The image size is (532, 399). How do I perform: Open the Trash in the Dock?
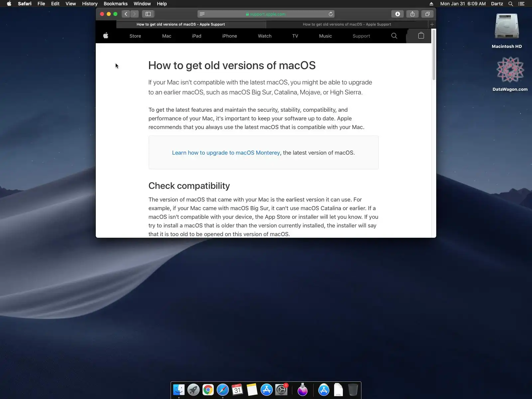pyautogui.click(x=353, y=390)
